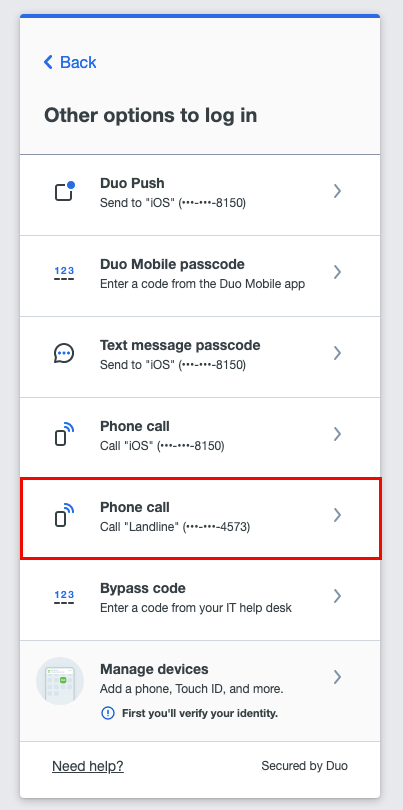Open Text message passcode via right chevron

(x=337, y=353)
